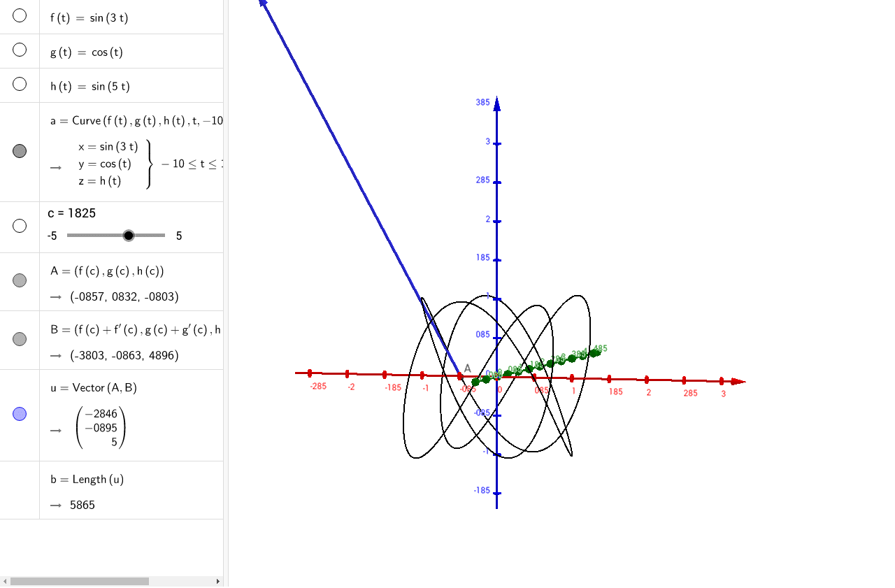
Task: Click the slider c track near -5
Action: (x=70, y=236)
